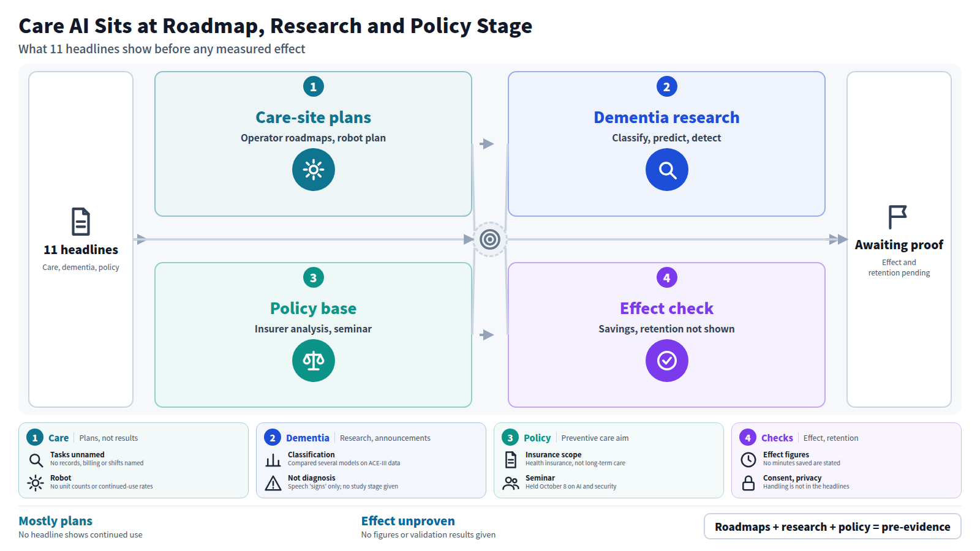Screen dimensions: 980x551
Task: Click the document icon beside Insurance scope
Action: 511,460
